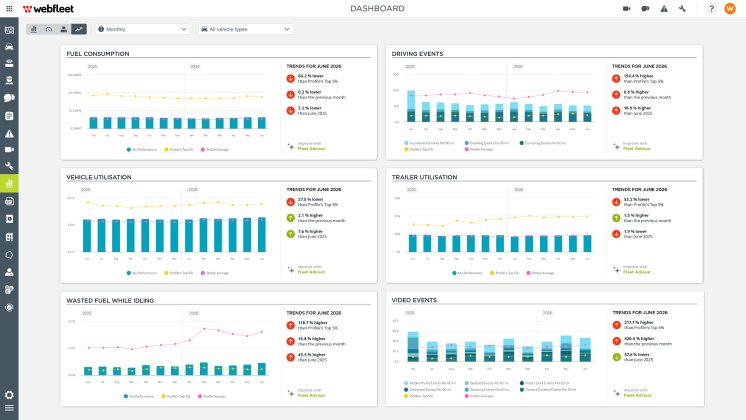Toggle Mobile Phone Events legend in Video Events
Viewport: 746px width, 420px height.
click(x=430, y=383)
